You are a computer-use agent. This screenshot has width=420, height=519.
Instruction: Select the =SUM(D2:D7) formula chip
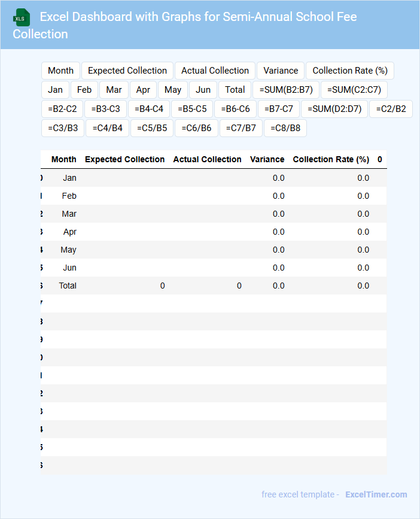pos(334,109)
